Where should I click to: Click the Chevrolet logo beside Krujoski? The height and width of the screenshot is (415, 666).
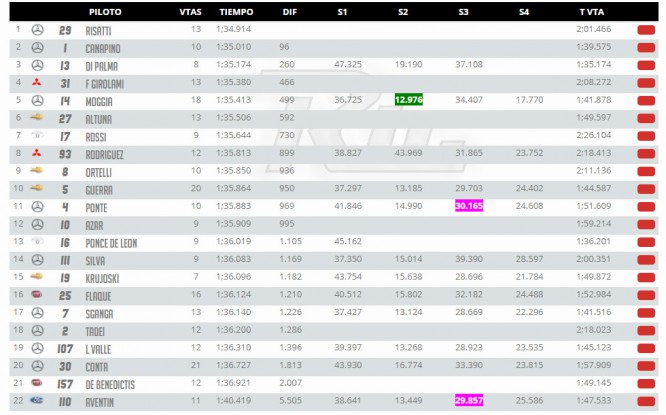pyautogui.click(x=37, y=277)
